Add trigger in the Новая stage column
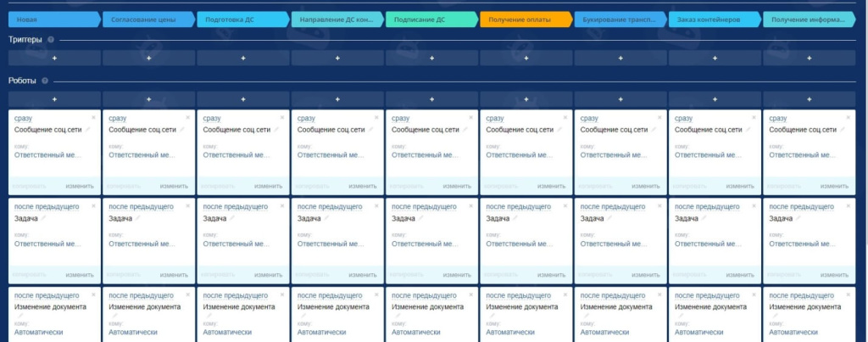Screen dimensions: 868x342 coord(54,58)
